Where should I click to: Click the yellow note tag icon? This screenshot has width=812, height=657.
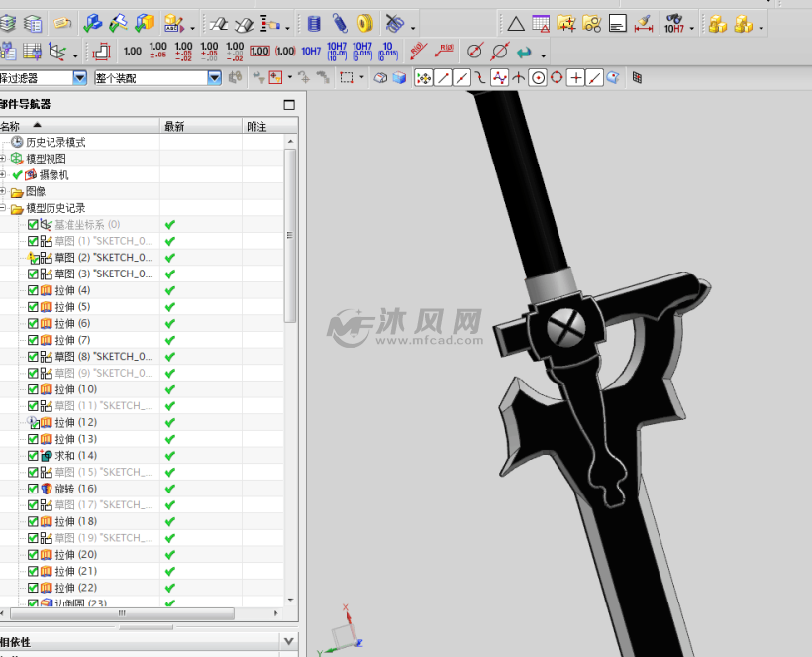tap(62, 24)
